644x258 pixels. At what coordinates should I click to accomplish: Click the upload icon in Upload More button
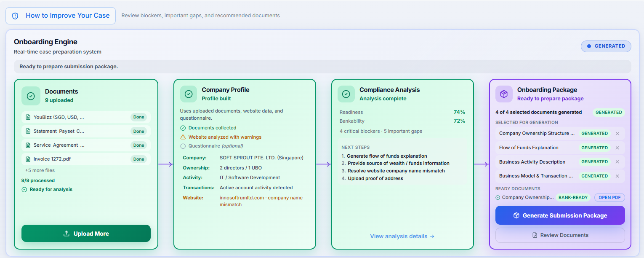click(67, 234)
